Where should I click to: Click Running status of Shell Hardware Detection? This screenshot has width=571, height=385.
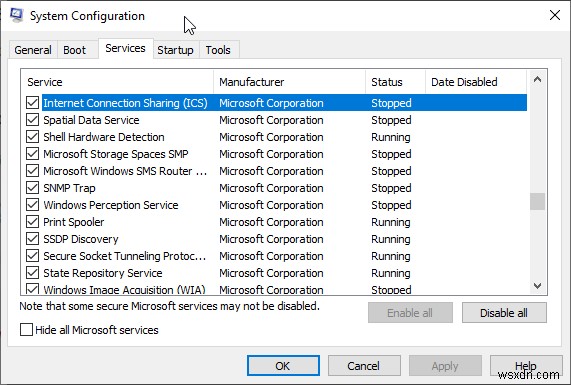point(391,137)
